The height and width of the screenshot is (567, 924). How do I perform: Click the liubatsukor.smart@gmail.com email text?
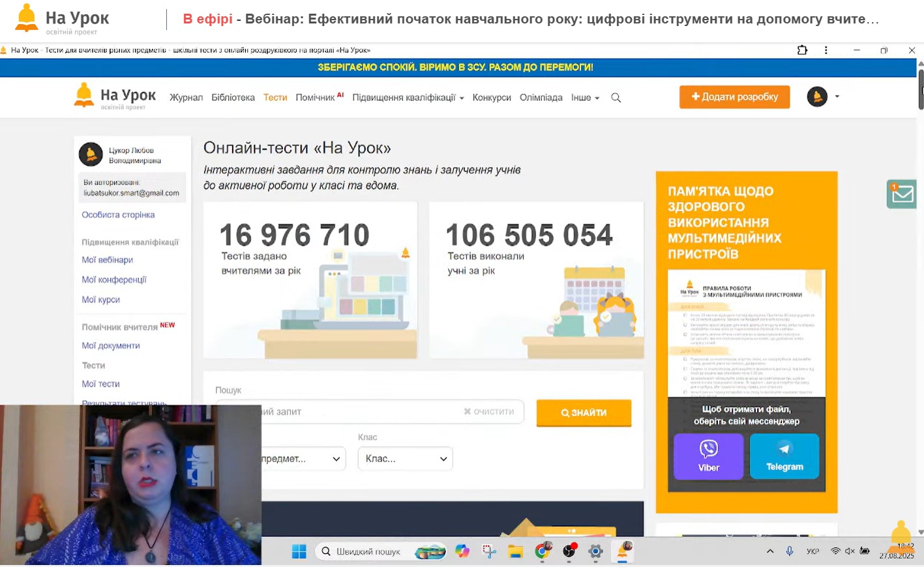coord(131,193)
